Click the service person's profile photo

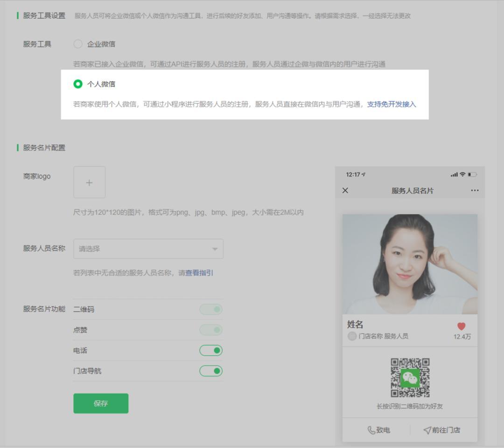pyautogui.click(x=410, y=264)
